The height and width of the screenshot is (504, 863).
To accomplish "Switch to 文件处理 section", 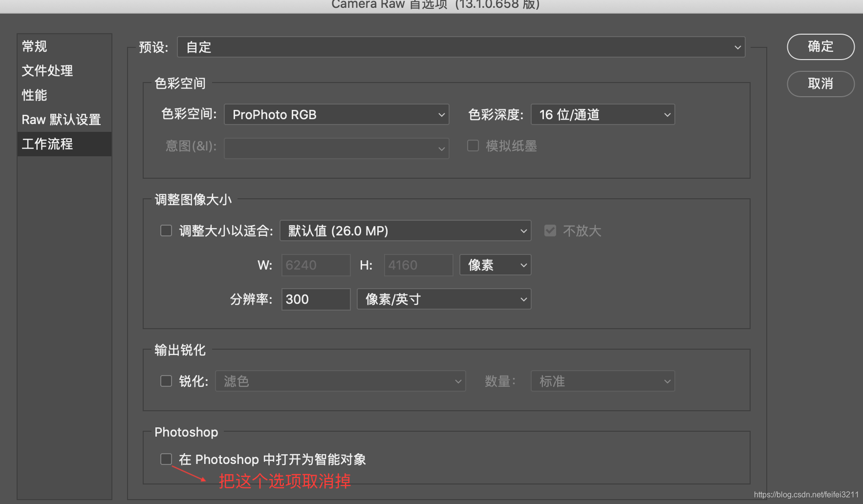I will tap(64, 71).
